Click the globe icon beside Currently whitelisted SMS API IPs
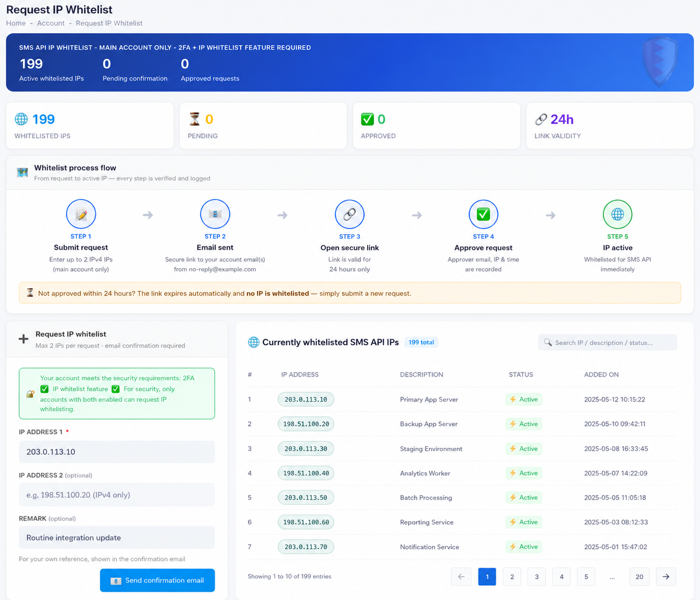The height and width of the screenshot is (600, 700). 253,342
